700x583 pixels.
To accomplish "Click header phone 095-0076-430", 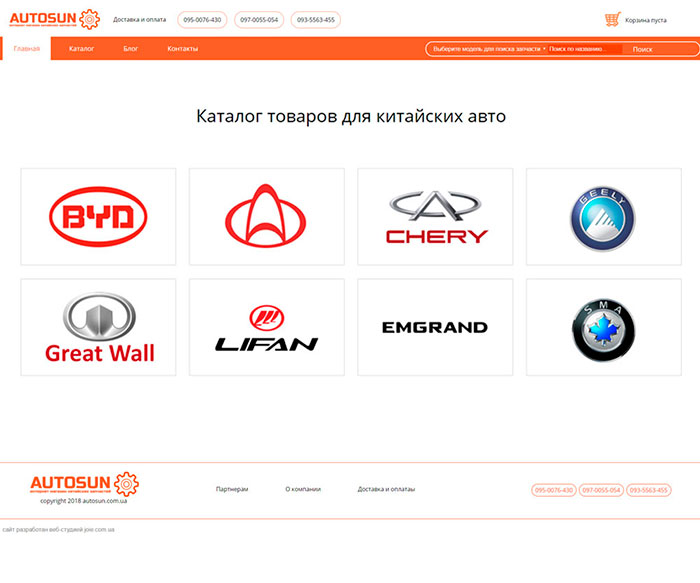I will 202,20.
